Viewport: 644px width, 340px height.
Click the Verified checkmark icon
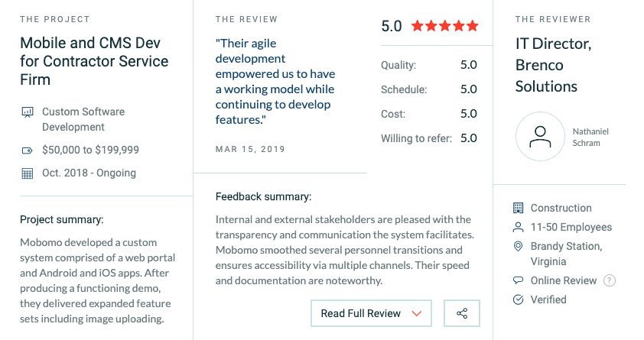pyautogui.click(x=519, y=300)
